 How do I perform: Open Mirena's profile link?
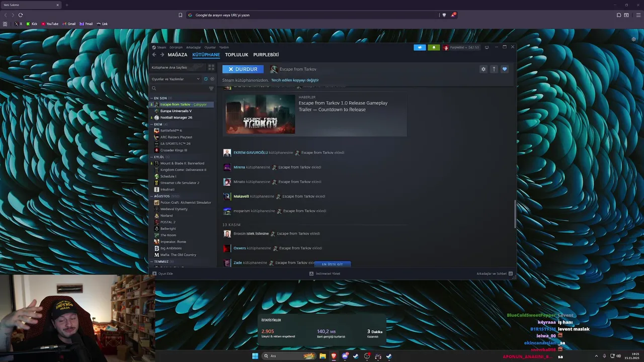[x=239, y=167]
